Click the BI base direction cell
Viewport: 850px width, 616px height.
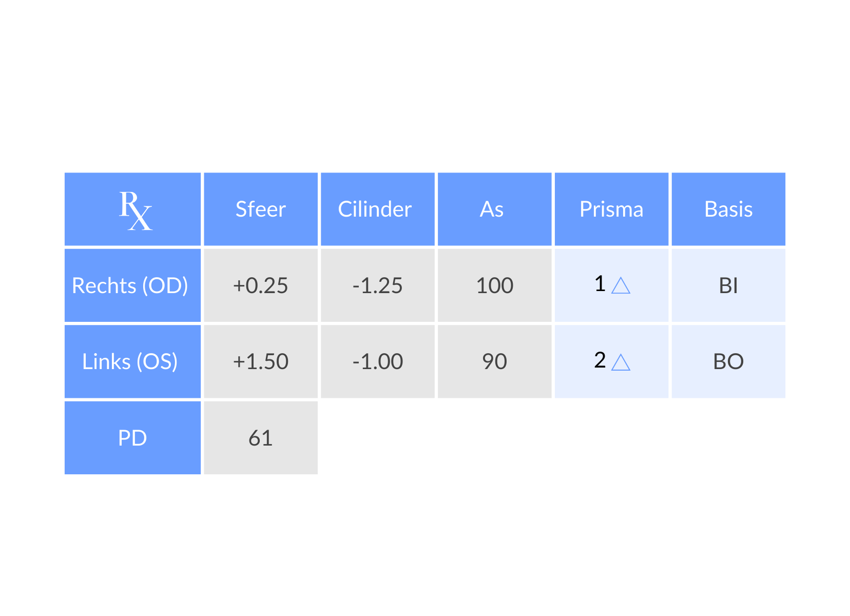[728, 285]
